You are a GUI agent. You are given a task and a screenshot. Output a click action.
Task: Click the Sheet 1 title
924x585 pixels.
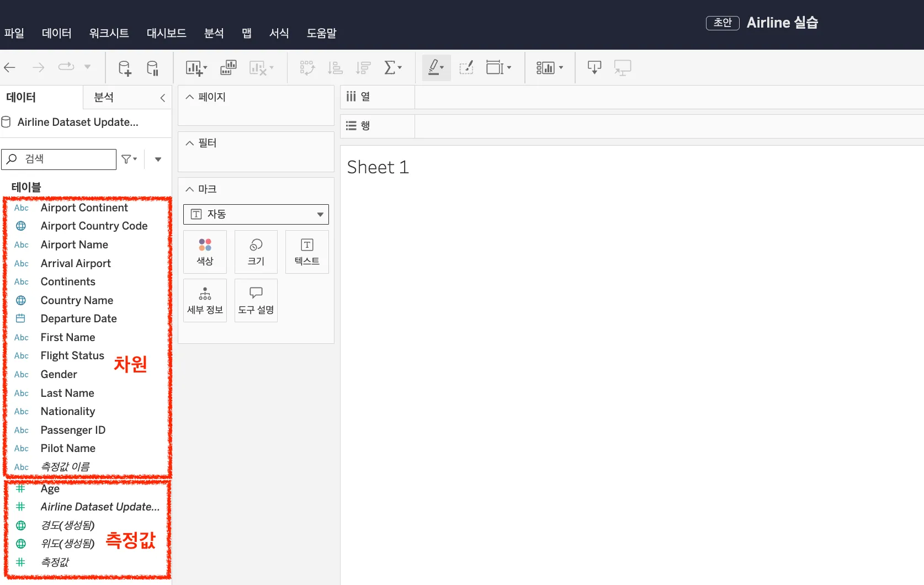pos(378,167)
